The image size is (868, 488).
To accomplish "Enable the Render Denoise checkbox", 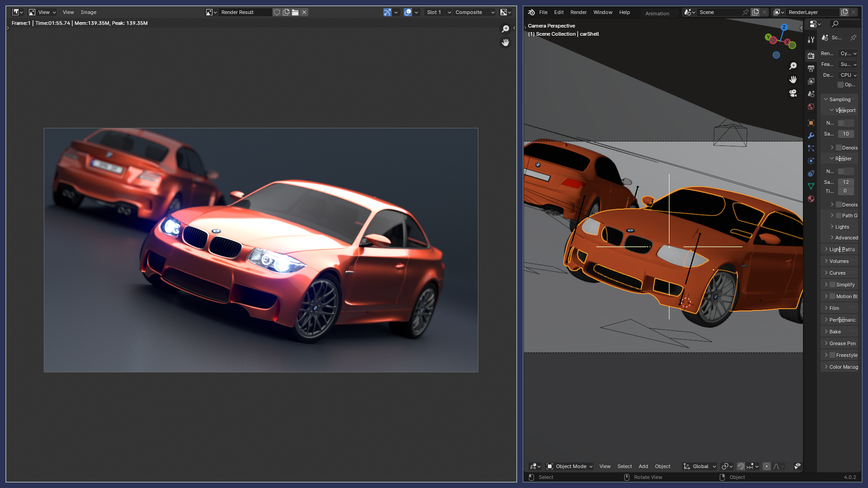I will click(x=839, y=205).
